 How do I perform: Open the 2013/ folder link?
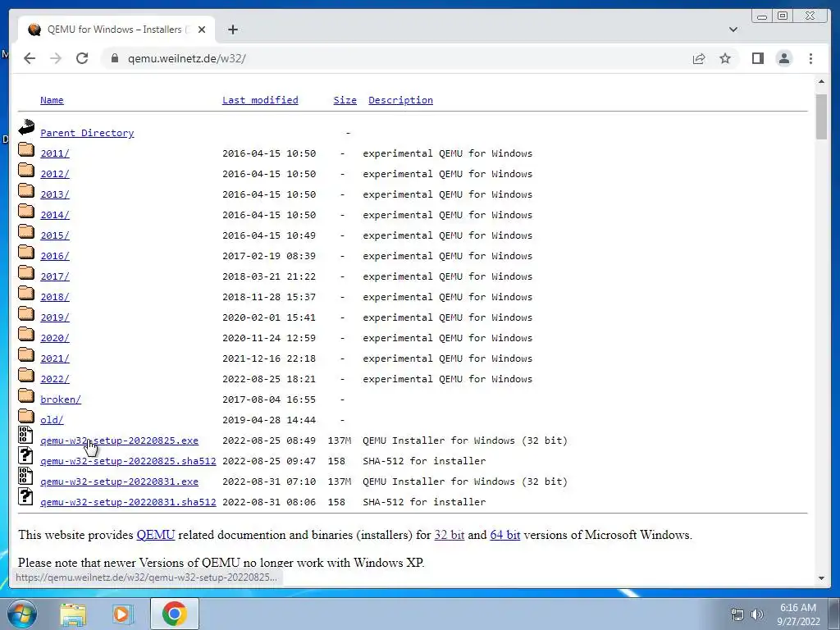(55, 194)
